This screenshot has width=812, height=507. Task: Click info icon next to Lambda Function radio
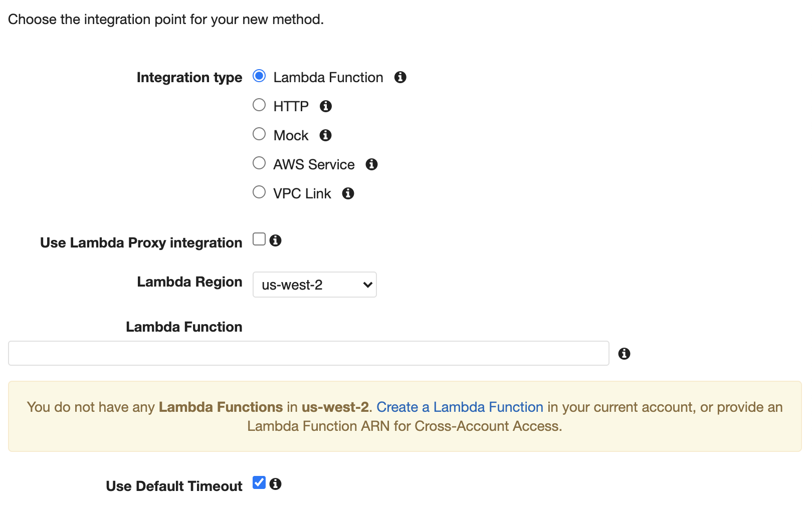click(x=400, y=77)
